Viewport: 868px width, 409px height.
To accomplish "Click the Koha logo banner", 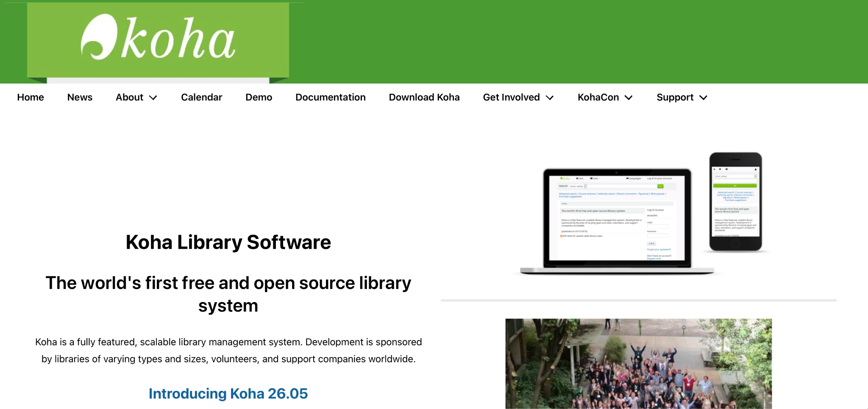I will point(158,41).
